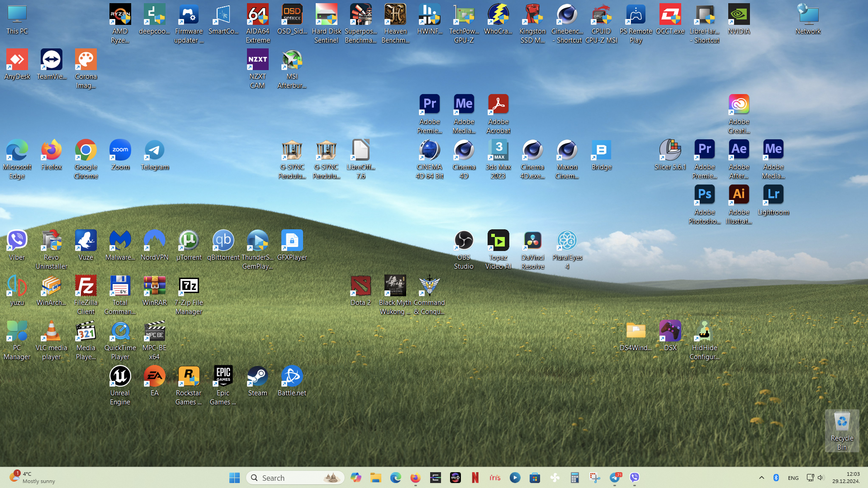
Task: Open the Adobe Illustrator shortcut
Action: click(739, 195)
